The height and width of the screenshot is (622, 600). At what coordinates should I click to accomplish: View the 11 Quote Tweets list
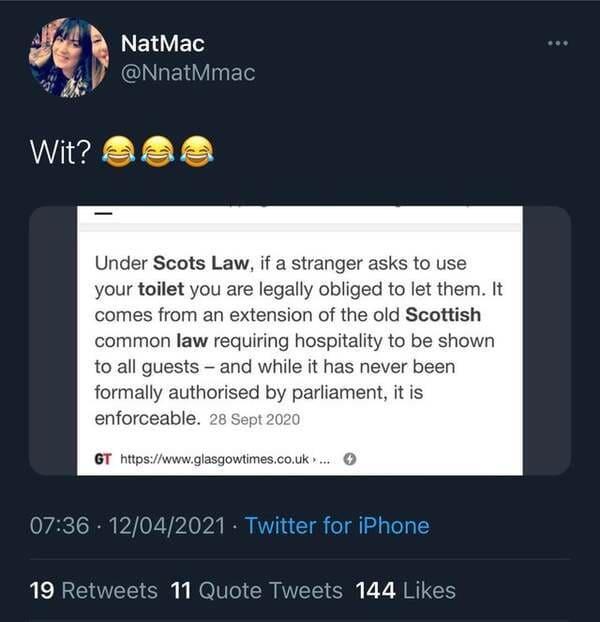[257, 591]
